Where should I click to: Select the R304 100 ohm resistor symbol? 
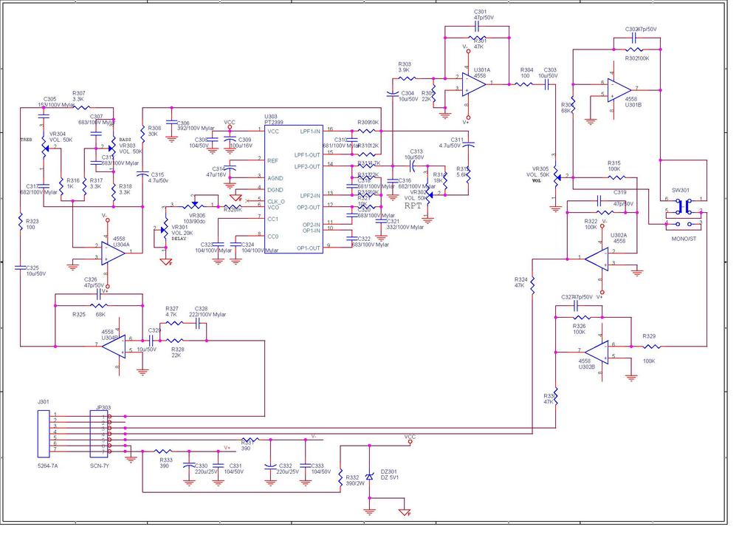point(523,84)
